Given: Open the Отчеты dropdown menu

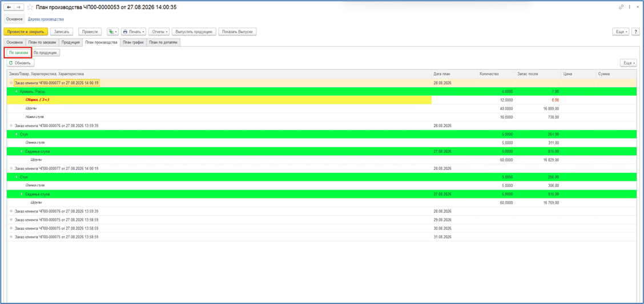Looking at the screenshot, I should pos(159,31).
